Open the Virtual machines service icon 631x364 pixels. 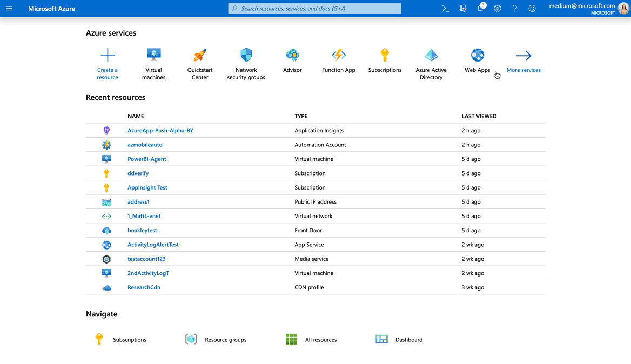pyautogui.click(x=154, y=55)
